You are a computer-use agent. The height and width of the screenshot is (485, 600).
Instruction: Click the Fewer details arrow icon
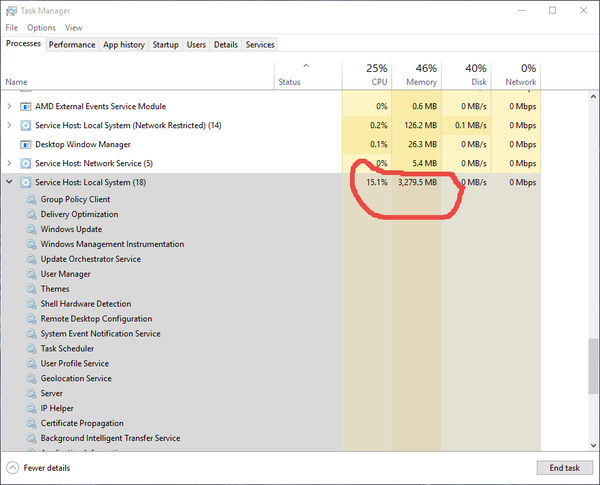tap(12, 467)
